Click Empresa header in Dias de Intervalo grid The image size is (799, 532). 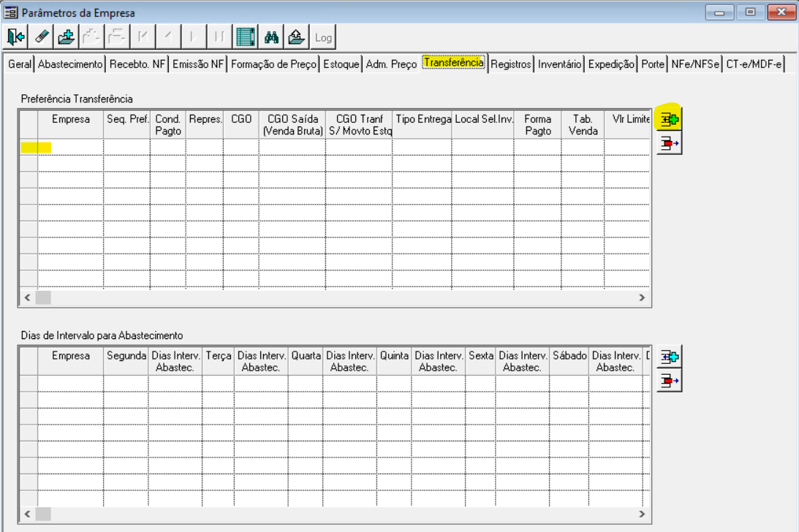tap(71, 361)
